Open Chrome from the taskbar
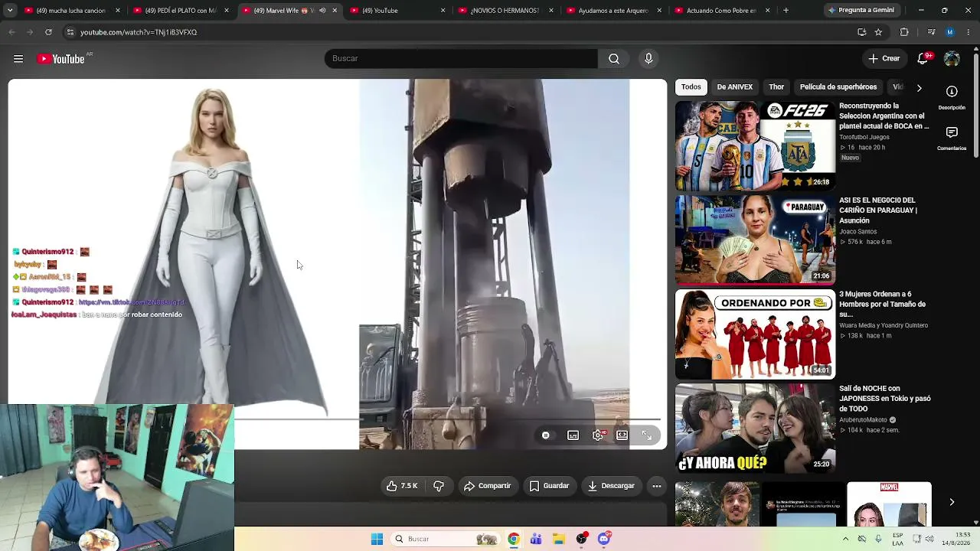 pos(514,539)
